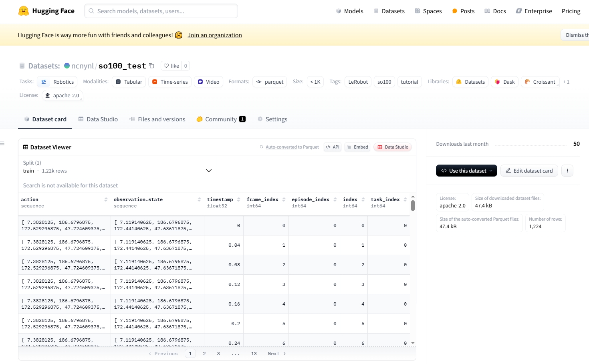This screenshot has height=364, width=589.
Task: Sort by the task_index column
Action: tap(405, 199)
